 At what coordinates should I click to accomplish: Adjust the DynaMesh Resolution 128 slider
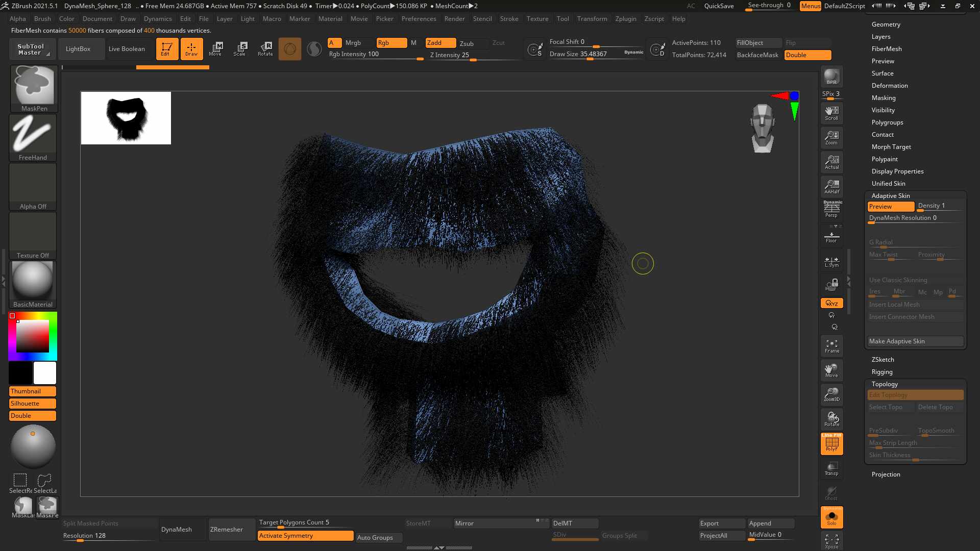109,536
